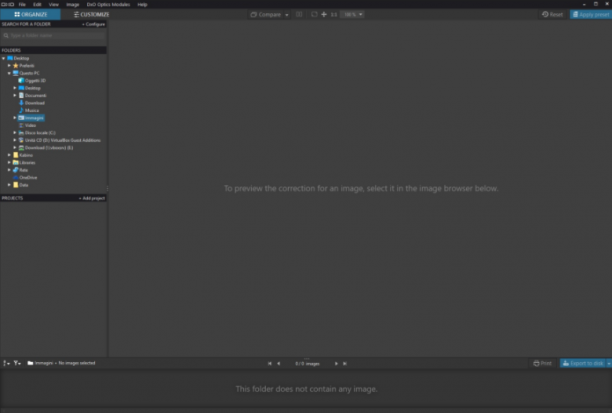Image resolution: width=612 pixels, height=413 pixels.
Task: Click Configure in the folder search header
Action: (93, 24)
